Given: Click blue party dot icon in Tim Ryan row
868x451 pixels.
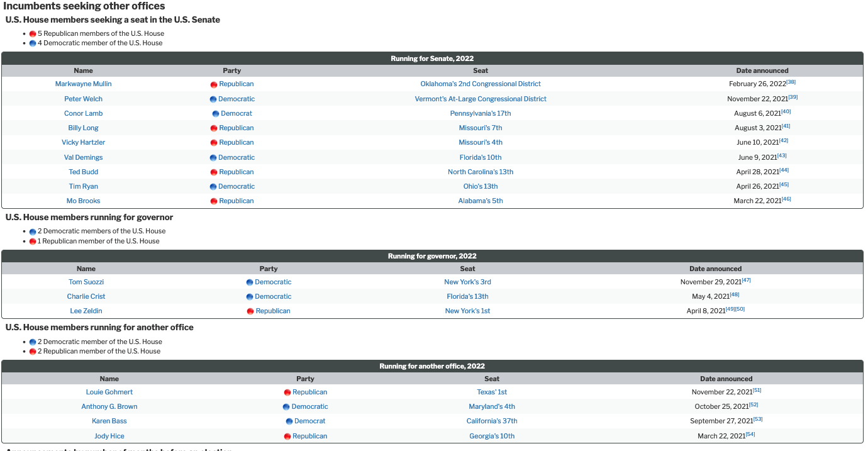Looking at the screenshot, I should click(213, 187).
